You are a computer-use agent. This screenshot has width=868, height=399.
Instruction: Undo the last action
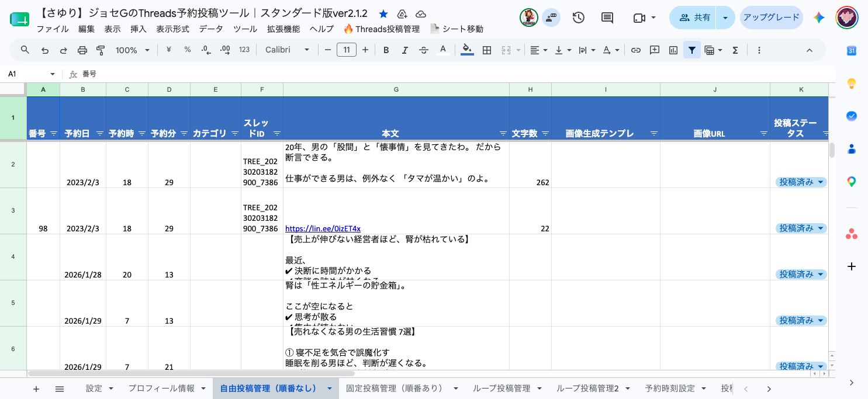pyautogui.click(x=44, y=50)
